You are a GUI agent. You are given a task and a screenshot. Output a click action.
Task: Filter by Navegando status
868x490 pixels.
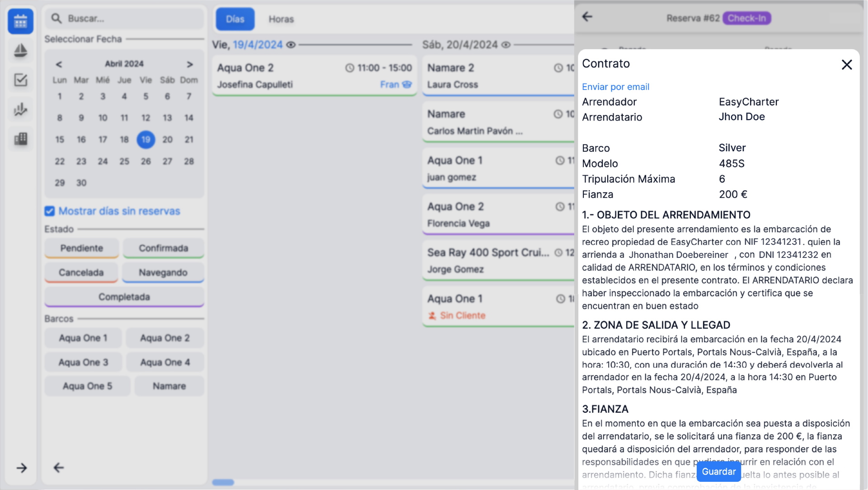click(x=163, y=272)
